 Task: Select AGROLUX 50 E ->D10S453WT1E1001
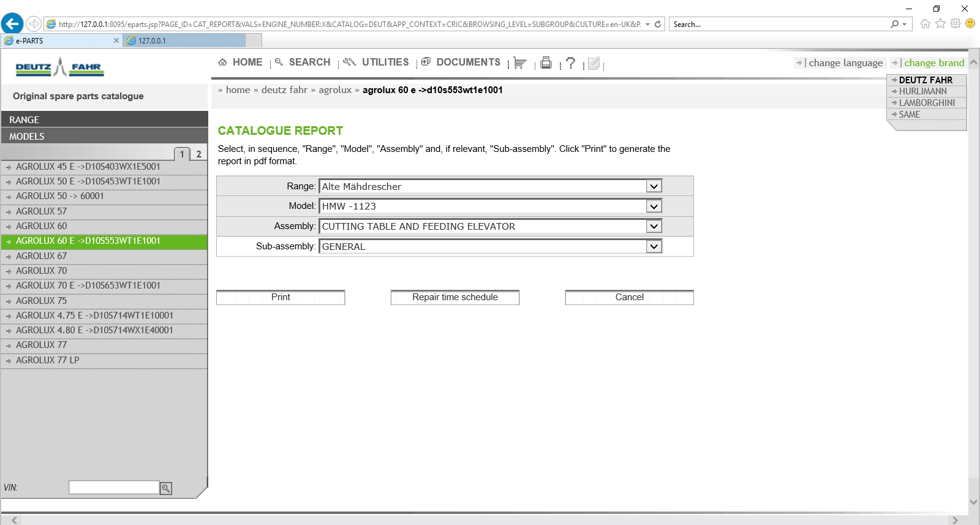tap(104, 181)
